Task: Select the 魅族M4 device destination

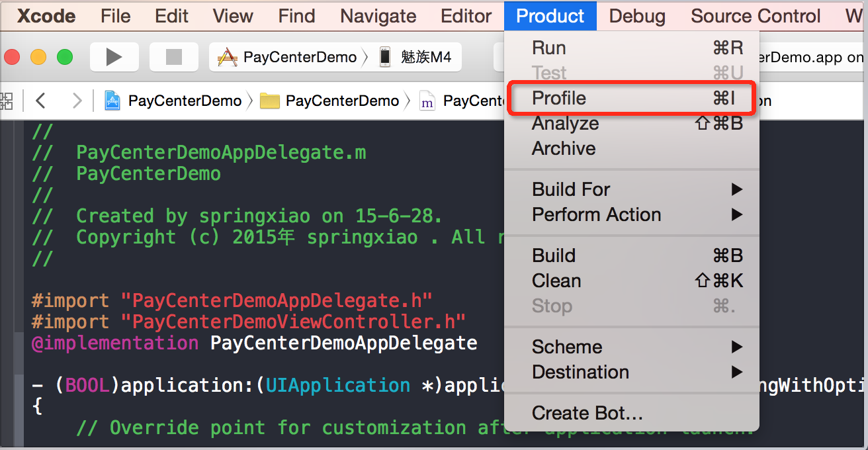Action: click(x=426, y=58)
